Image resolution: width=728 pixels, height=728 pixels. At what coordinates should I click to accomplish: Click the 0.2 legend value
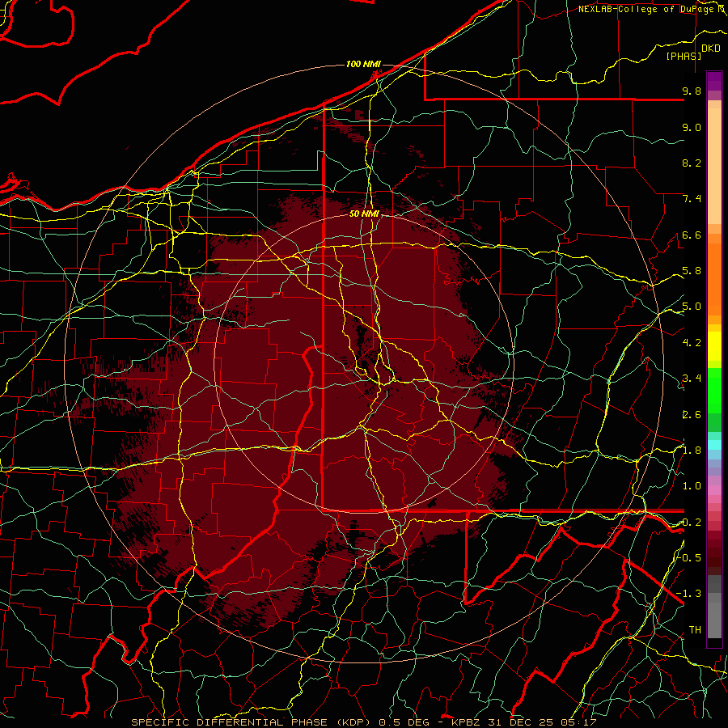pyautogui.click(x=692, y=523)
